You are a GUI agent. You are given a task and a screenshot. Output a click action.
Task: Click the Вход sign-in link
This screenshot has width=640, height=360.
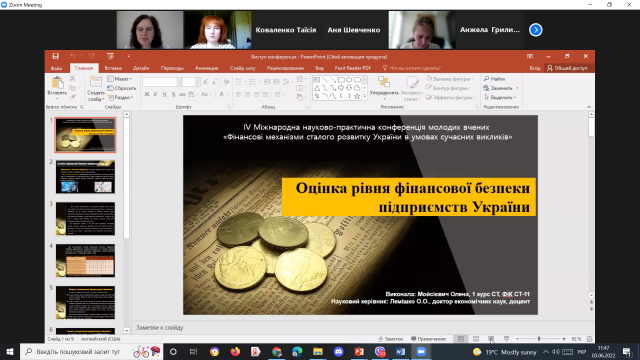click(x=535, y=68)
